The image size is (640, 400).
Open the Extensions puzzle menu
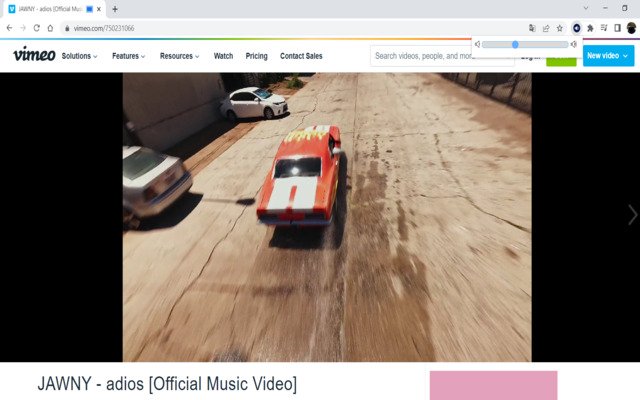tap(590, 28)
